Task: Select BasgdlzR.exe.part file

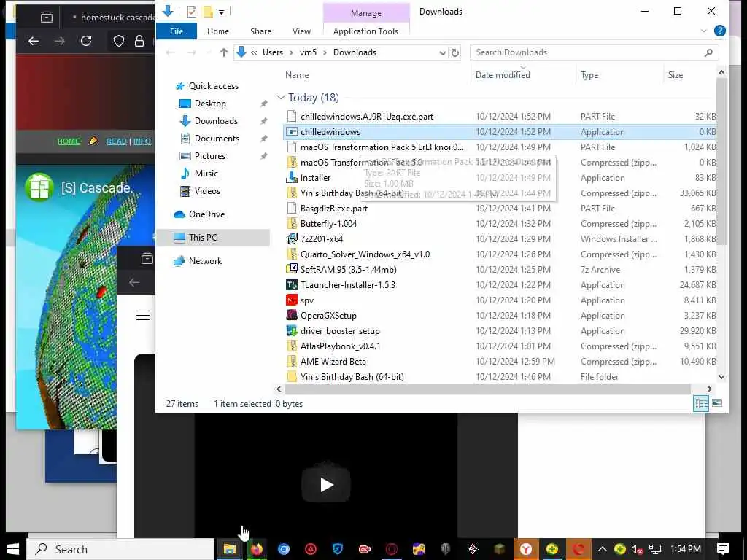Action: (334, 209)
